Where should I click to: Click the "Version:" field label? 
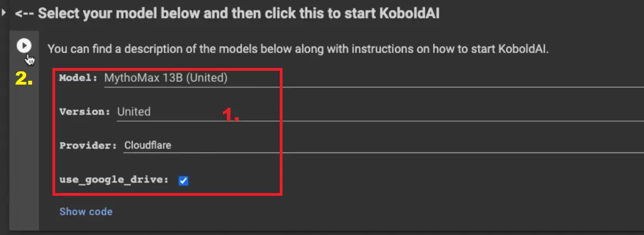click(x=85, y=112)
